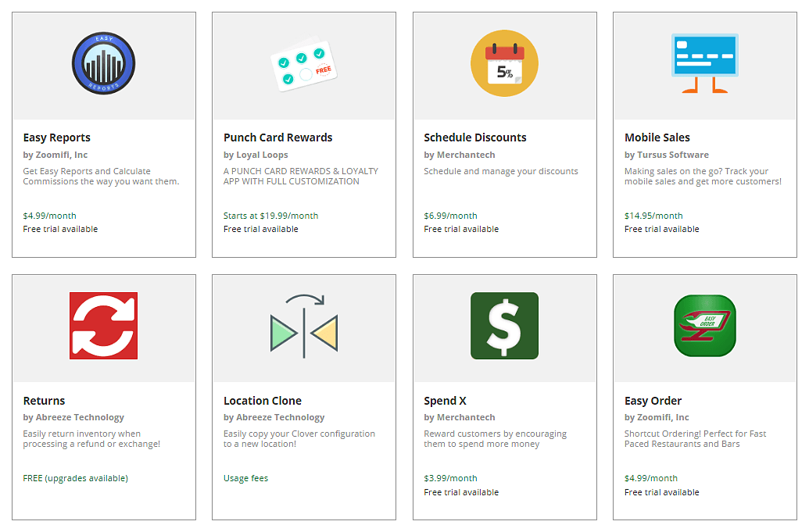Click 'Free trial available' under Easy Reports

tap(60, 229)
